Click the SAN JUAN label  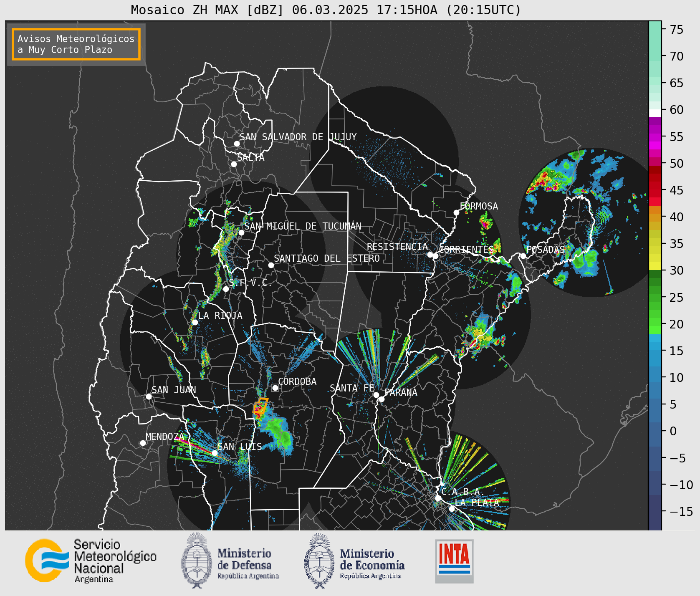pyautogui.click(x=174, y=390)
